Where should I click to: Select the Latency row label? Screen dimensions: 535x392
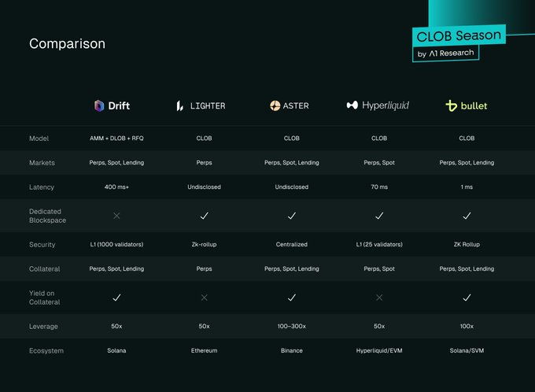pos(42,187)
